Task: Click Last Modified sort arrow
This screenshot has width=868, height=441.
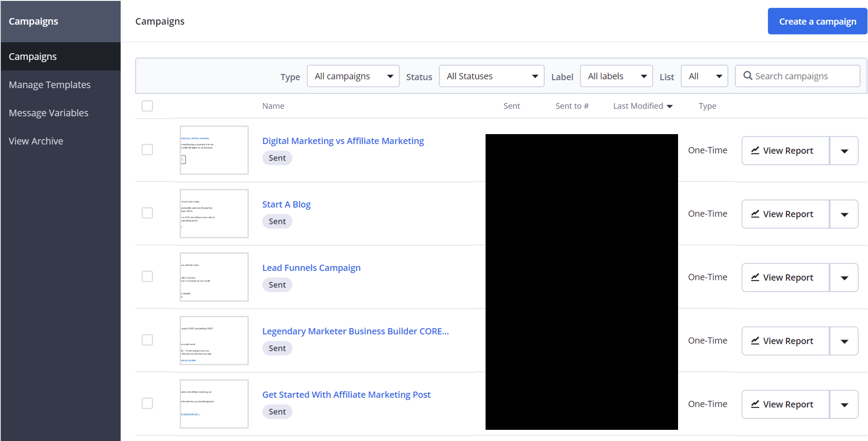Action: (669, 106)
